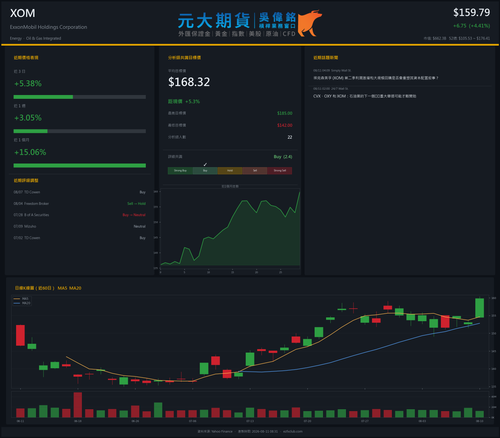Click the Buy (2.4) consensus rating
The image size is (500, 438).
283,157
